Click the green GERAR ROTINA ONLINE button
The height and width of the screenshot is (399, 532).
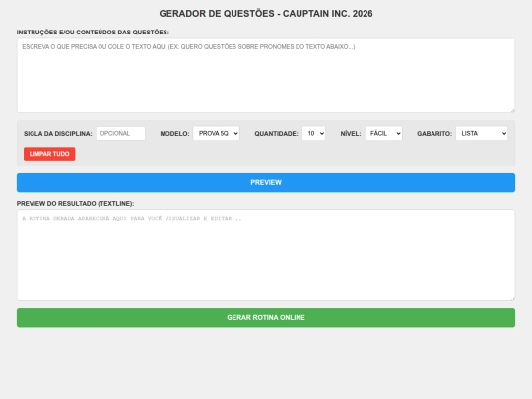point(266,318)
